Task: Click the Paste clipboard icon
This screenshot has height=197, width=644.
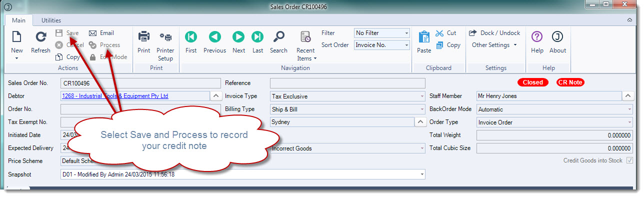Action: click(424, 37)
